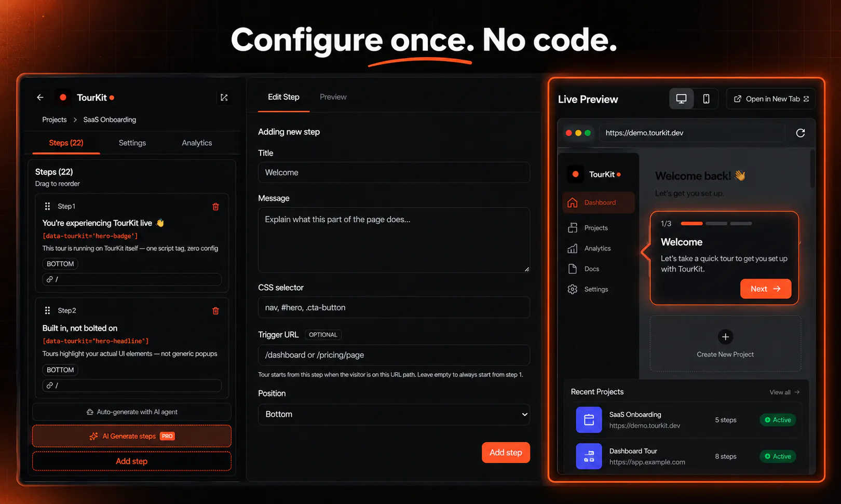Click the Step1 URL path field

pos(132,279)
